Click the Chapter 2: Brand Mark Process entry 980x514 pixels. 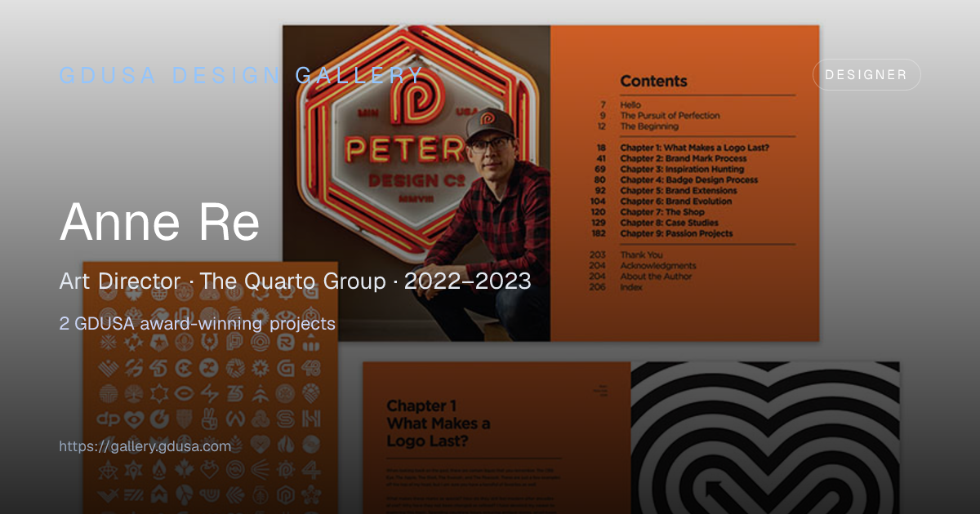coord(684,158)
